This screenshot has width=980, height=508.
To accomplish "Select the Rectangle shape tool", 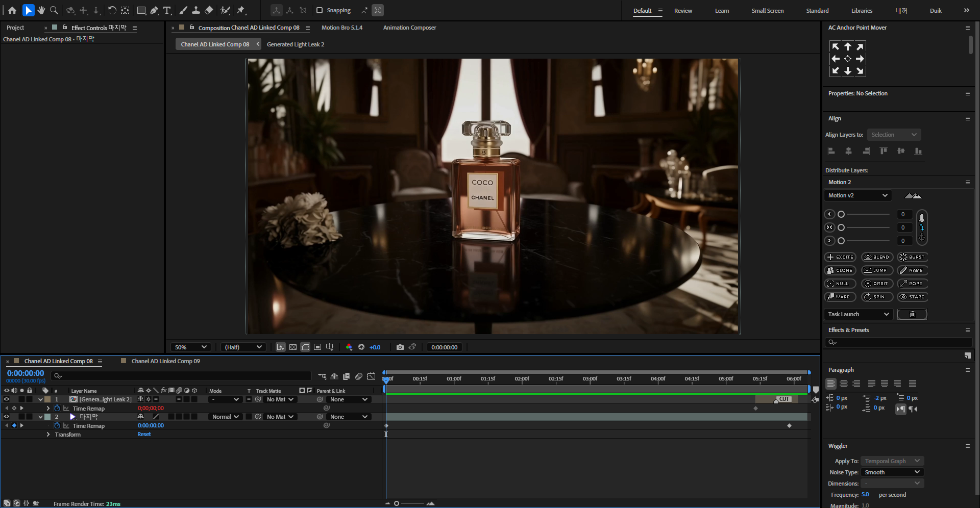I will click(x=141, y=10).
